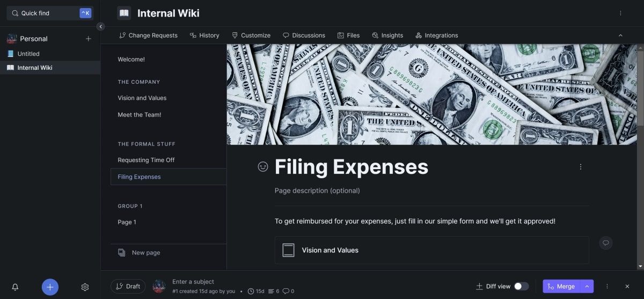The width and height of the screenshot is (644, 299).
Task: Click the Quick find search field
Action: coord(49,13)
